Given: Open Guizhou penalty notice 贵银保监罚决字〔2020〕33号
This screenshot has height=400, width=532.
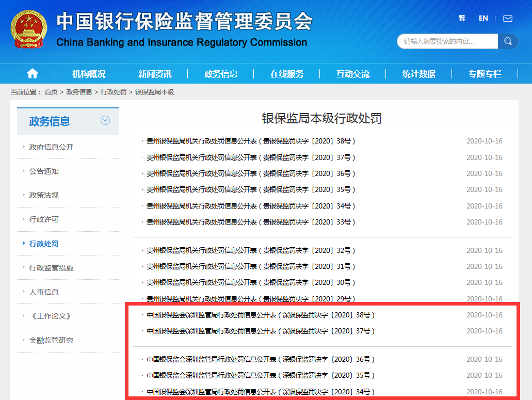Looking at the screenshot, I should [251, 222].
